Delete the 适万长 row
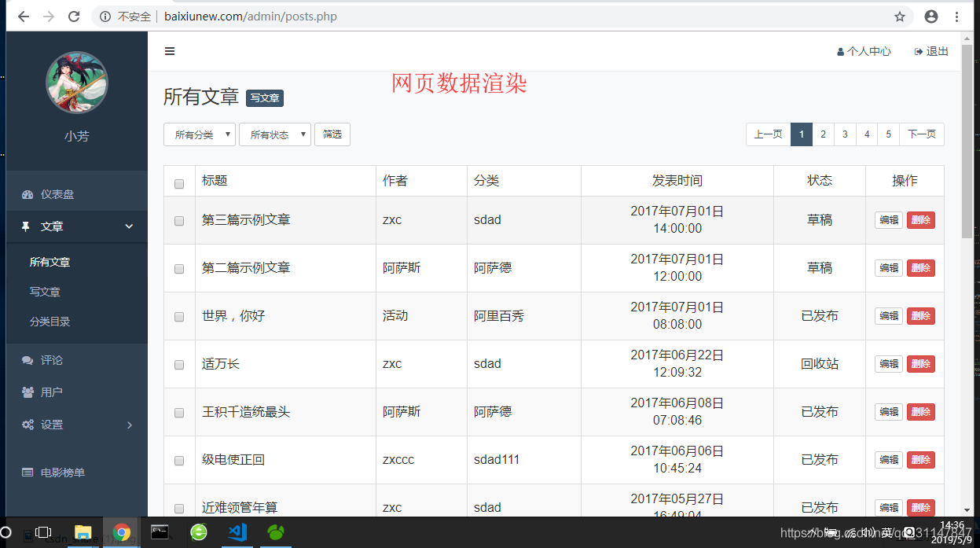Viewport: 980px width, 548px height. pyautogui.click(x=921, y=364)
